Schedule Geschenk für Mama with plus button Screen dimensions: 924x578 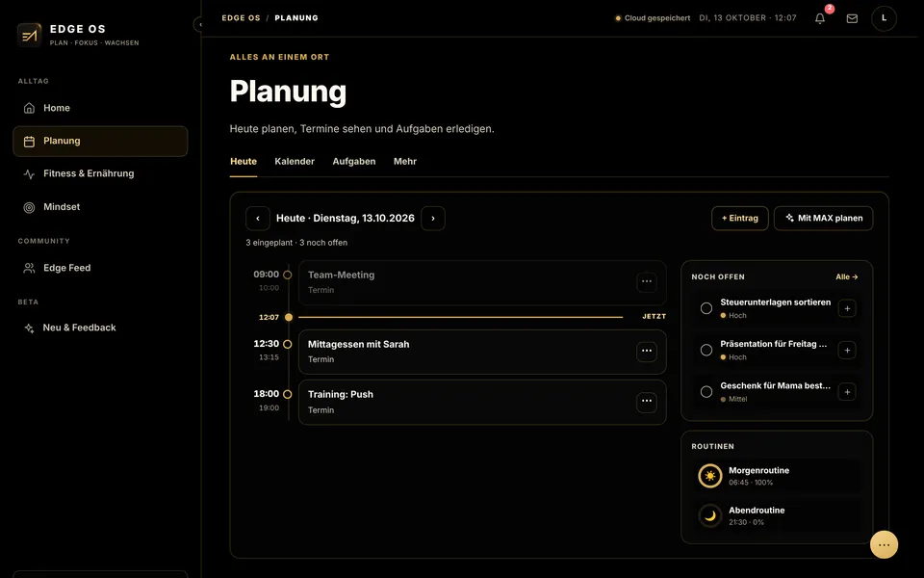(x=847, y=392)
